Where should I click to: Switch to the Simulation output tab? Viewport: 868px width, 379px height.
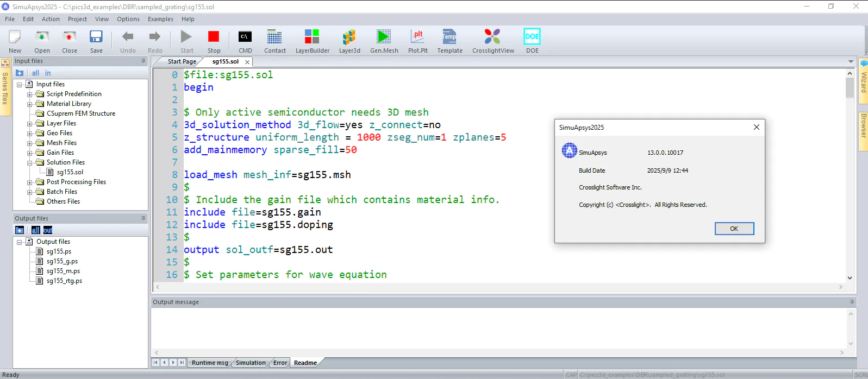pyautogui.click(x=251, y=363)
